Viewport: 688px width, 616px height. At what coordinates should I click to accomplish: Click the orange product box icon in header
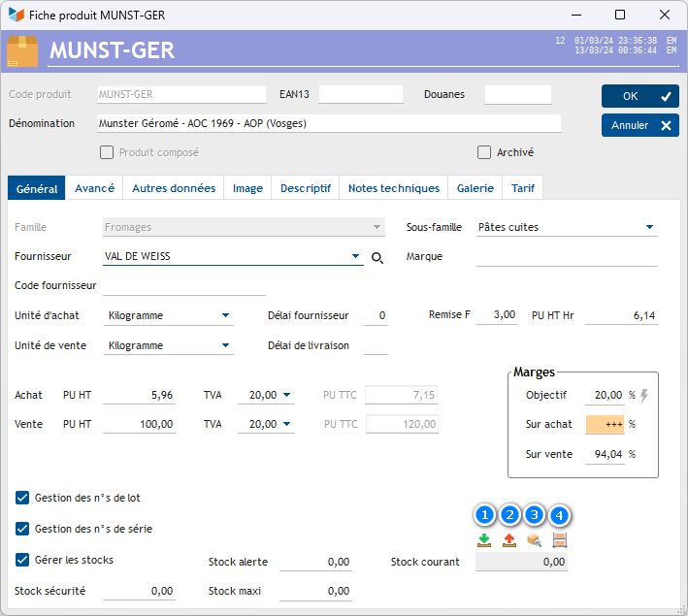click(23, 50)
